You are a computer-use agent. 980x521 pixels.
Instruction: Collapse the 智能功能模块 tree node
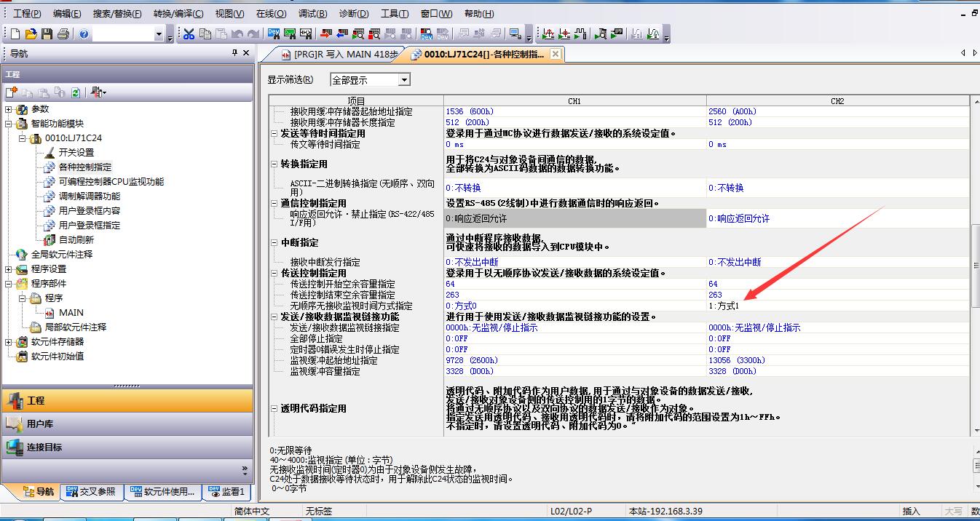point(9,124)
